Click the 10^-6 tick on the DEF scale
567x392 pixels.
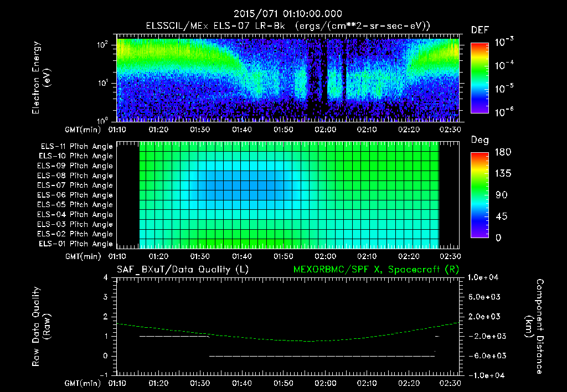click(x=504, y=112)
